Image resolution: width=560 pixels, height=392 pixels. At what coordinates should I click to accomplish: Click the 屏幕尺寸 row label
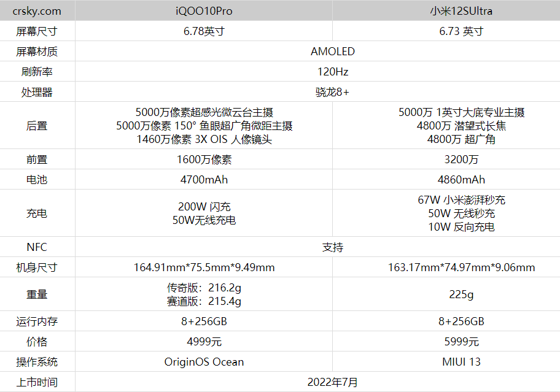(x=37, y=31)
